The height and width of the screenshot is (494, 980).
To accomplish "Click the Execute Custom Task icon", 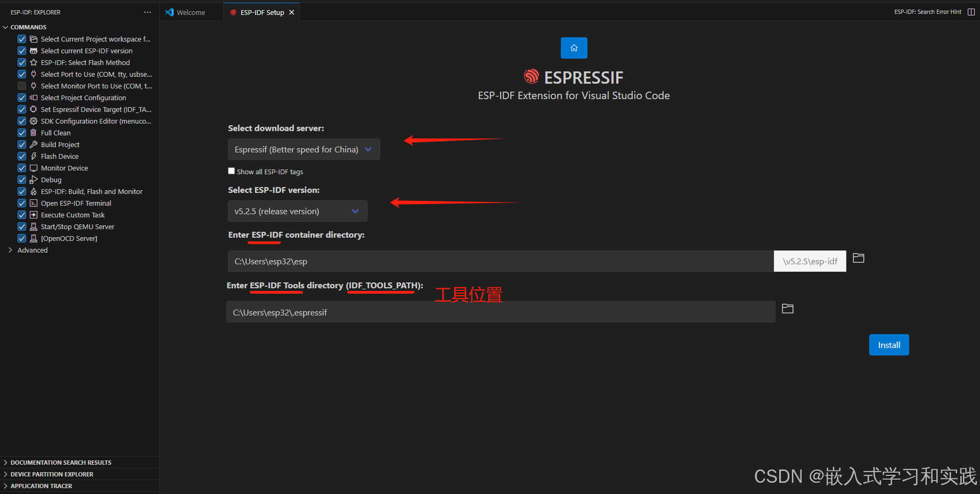I will click(x=34, y=215).
